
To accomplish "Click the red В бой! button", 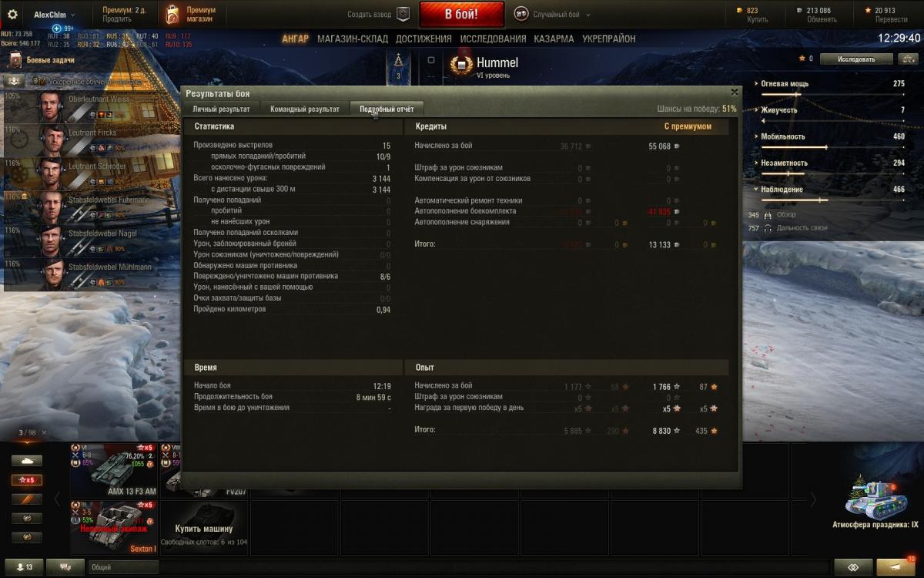I will [x=462, y=14].
